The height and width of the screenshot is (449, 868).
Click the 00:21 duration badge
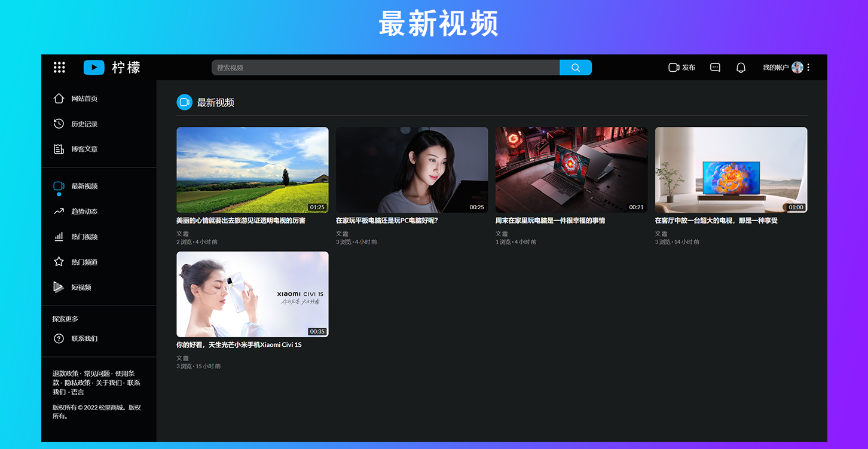pyautogui.click(x=637, y=207)
